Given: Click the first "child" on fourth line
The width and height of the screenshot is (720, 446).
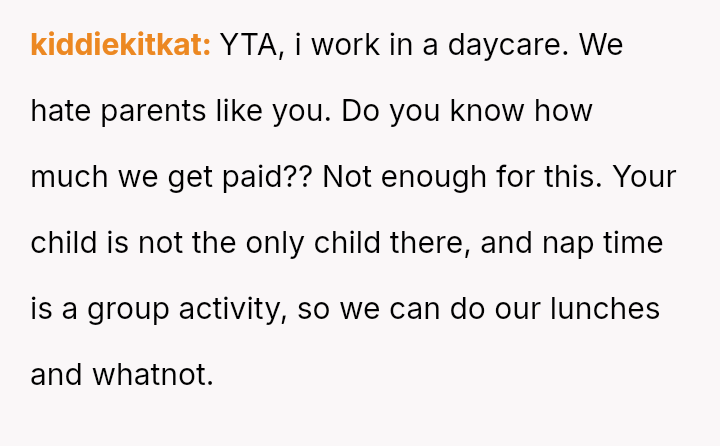Looking at the screenshot, I should (x=64, y=243).
